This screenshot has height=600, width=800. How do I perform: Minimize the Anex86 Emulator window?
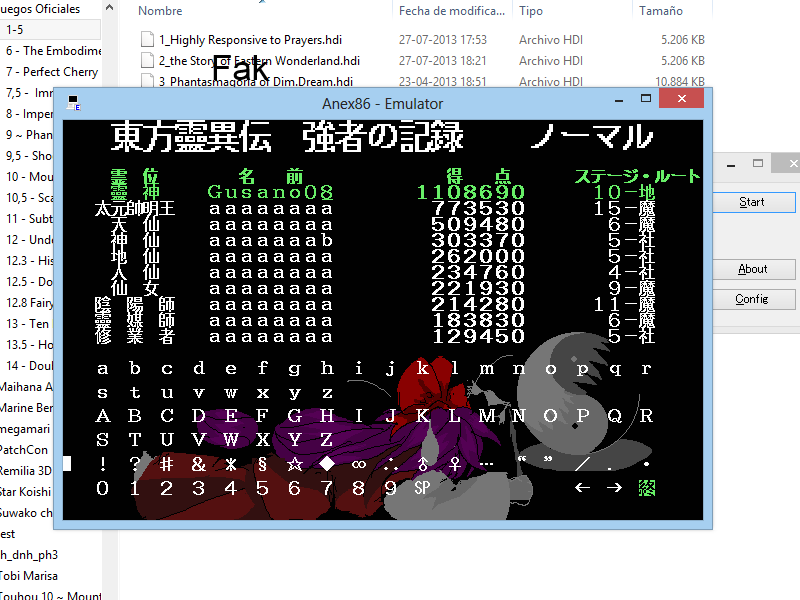coord(619,99)
